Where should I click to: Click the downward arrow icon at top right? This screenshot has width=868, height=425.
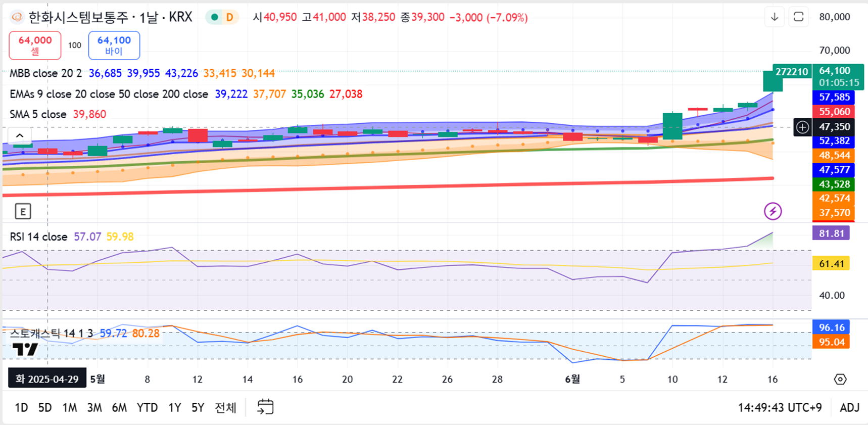774,17
